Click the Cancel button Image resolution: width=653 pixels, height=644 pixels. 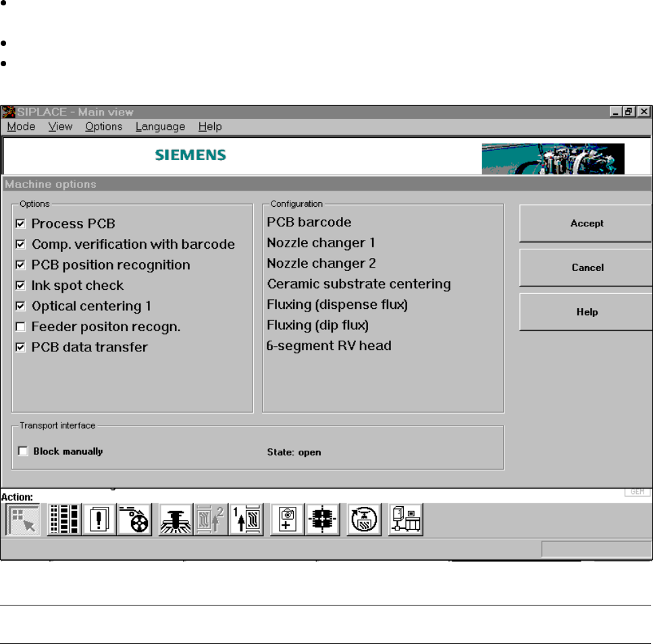tap(586, 268)
